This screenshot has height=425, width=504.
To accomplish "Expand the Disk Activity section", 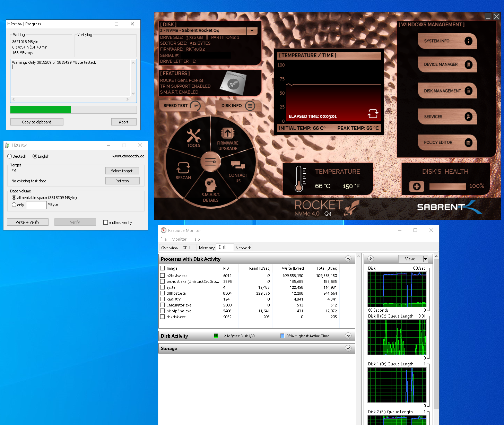I will coord(348,336).
